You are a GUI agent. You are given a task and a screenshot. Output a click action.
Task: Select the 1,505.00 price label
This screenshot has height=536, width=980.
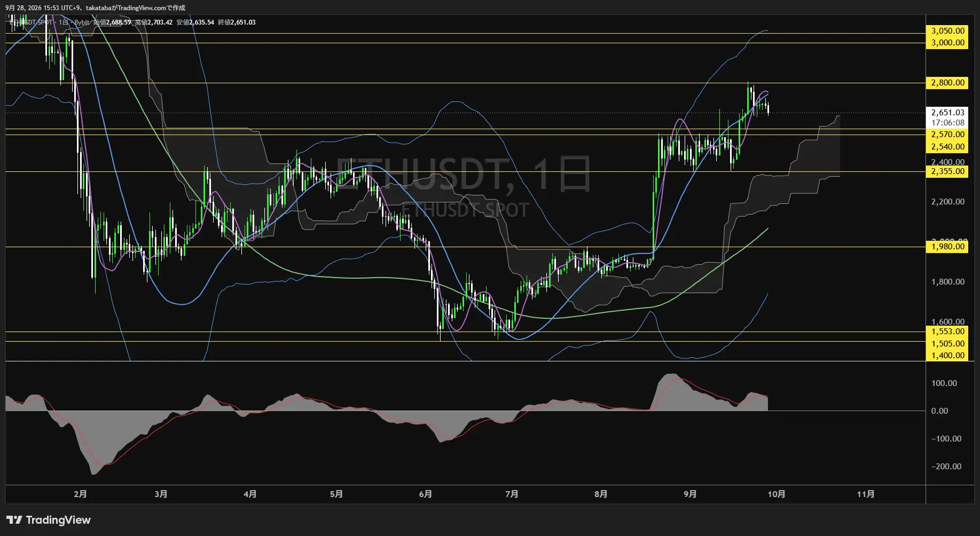(x=947, y=344)
